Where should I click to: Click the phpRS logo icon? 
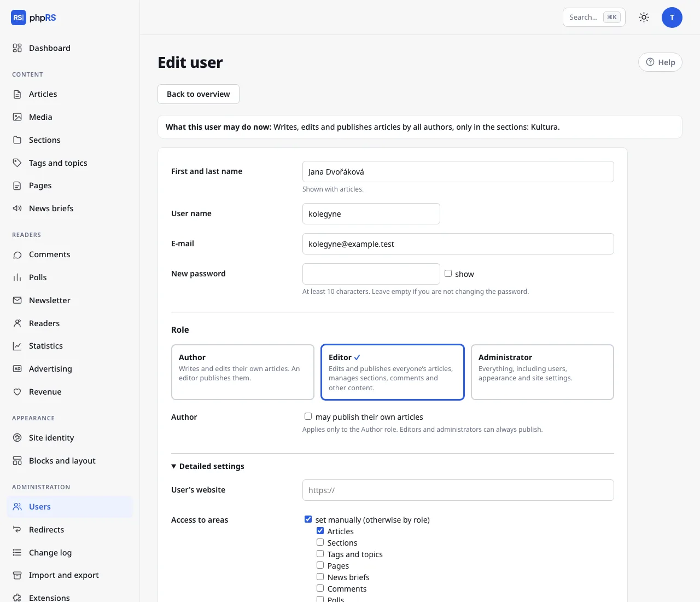click(19, 18)
